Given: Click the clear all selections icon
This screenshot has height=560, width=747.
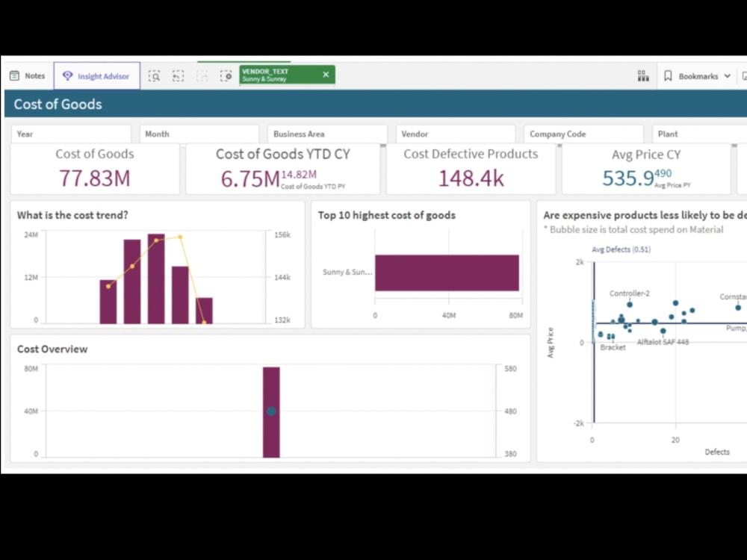Looking at the screenshot, I should tap(226, 75).
